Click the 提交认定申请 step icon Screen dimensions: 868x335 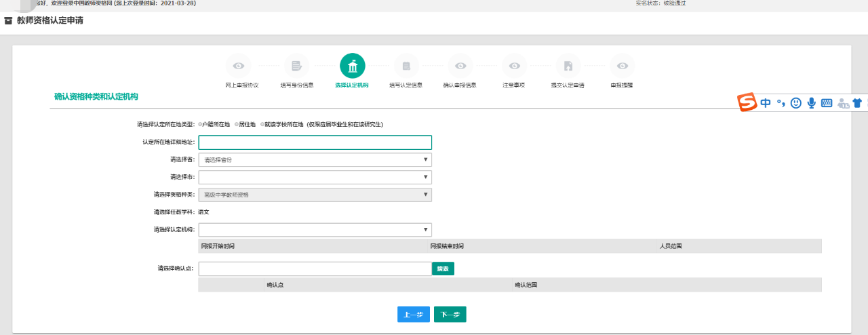tap(568, 66)
